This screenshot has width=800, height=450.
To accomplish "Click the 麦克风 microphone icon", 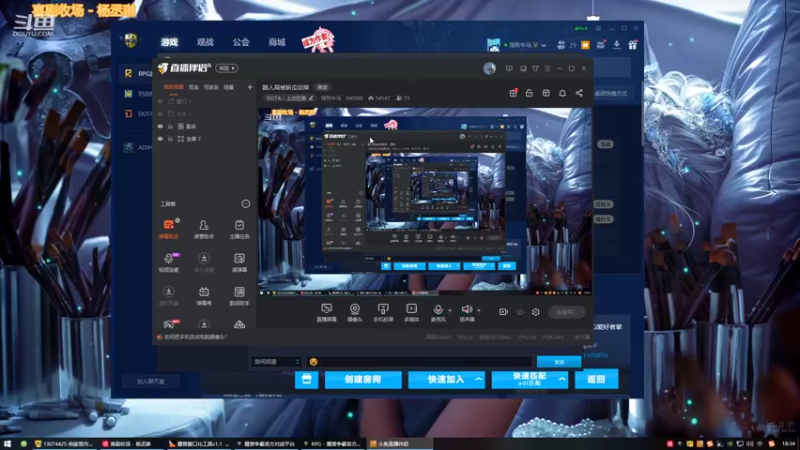I will (438, 312).
